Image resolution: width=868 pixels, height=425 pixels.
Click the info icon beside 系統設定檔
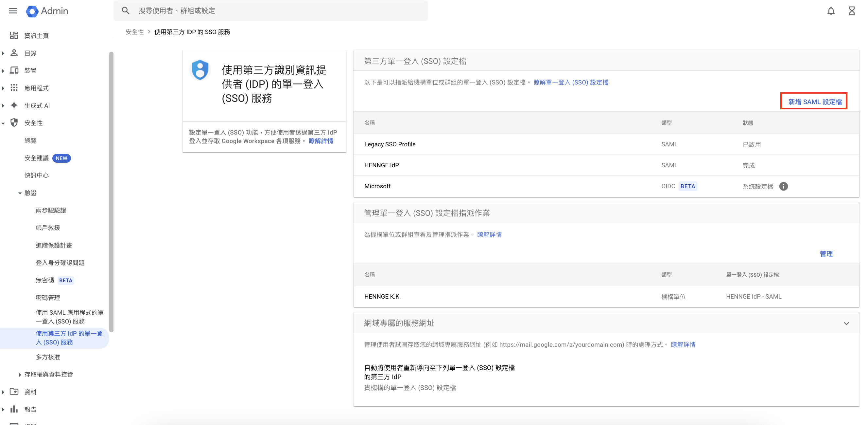coord(783,186)
